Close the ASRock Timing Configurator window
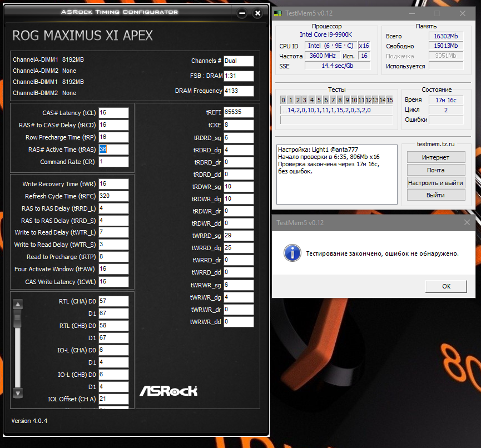481x448 pixels. tap(257, 13)
